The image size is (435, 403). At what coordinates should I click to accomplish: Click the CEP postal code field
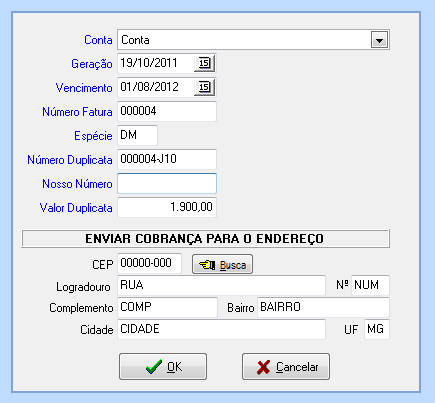[150, 263]
